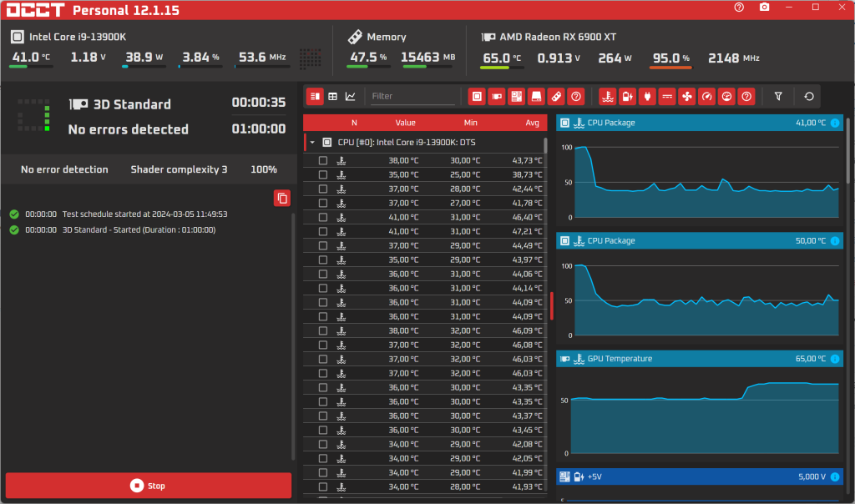Toggle CPU sensors filter icon
Screen dimensions: 855x504
click(477, 97)
